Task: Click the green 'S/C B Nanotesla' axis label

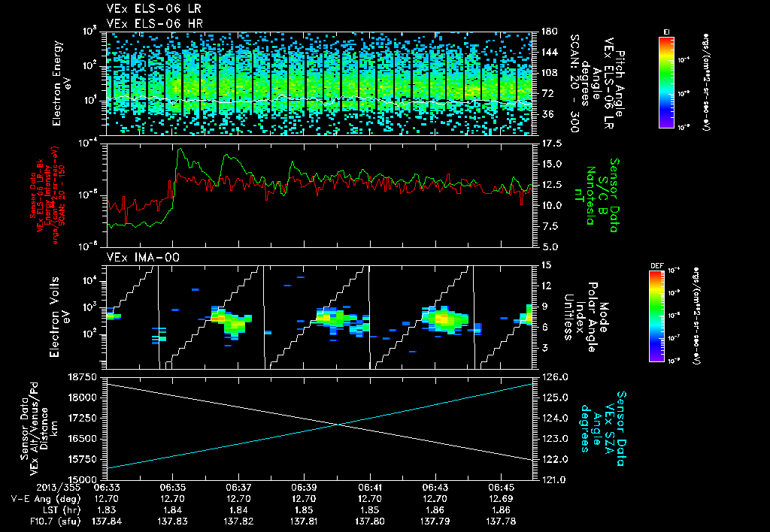Action: tap(596, 195)
